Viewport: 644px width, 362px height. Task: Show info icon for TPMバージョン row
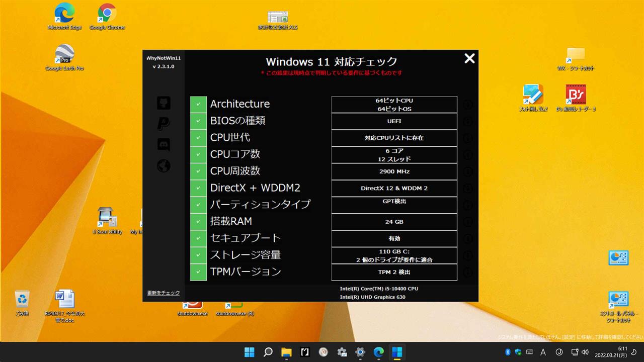(467, 272)
